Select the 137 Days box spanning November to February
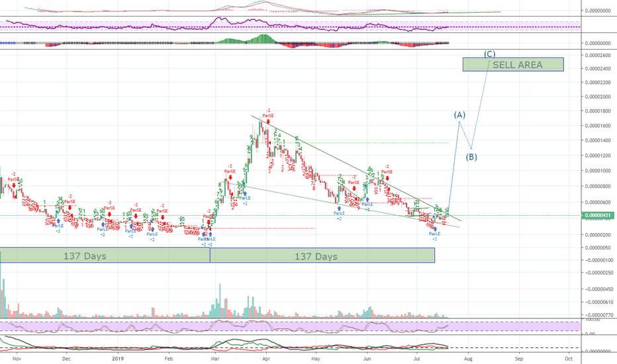Image resolution: width=617 pixels, height=364 pixels. [105, 255]
